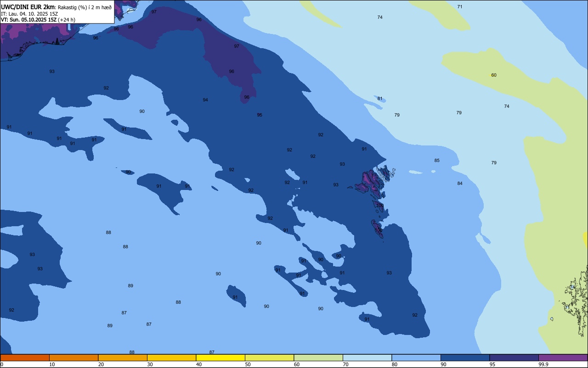Click the dark orange 0–10 legend swatch

point(25,357)
